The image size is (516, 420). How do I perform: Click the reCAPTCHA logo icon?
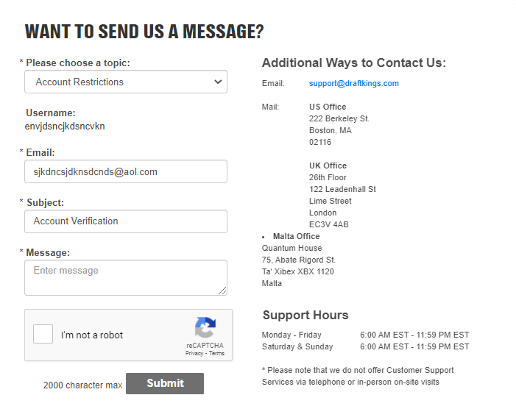[205, 327]
